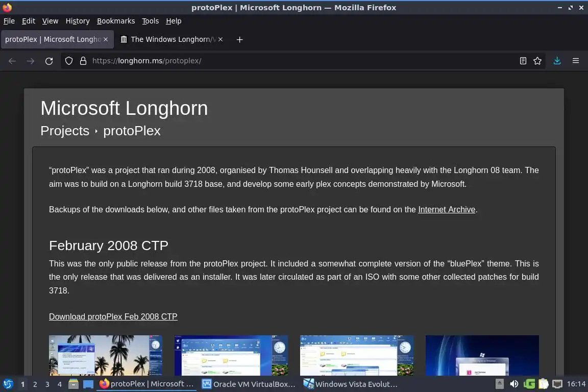The image size is (588, 392).
Task: Switch to virtual desktop 3
Action: (47, 384)
